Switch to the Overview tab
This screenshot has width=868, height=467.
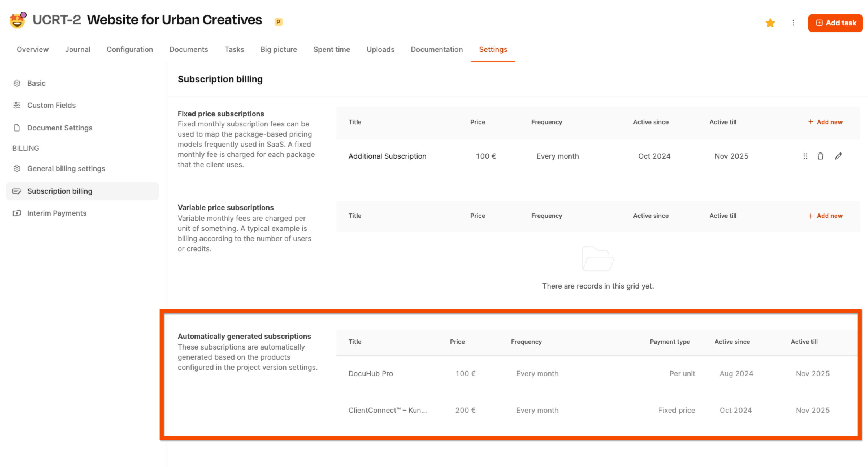point(33,49)
